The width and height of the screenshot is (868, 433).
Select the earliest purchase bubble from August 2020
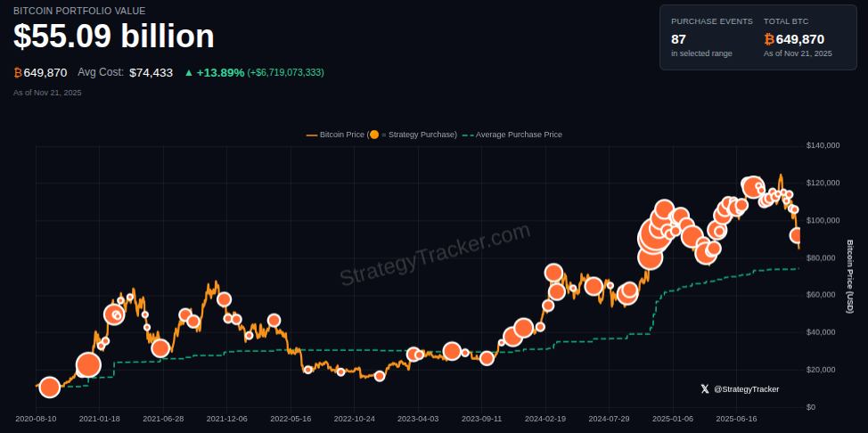[x=49, y=388]
